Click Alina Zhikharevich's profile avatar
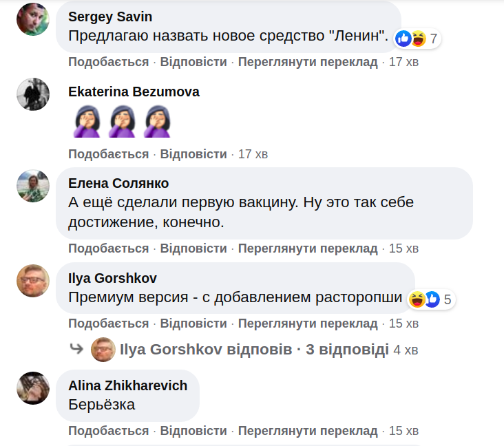Screen dimensions: 504x446 [33, 388]
